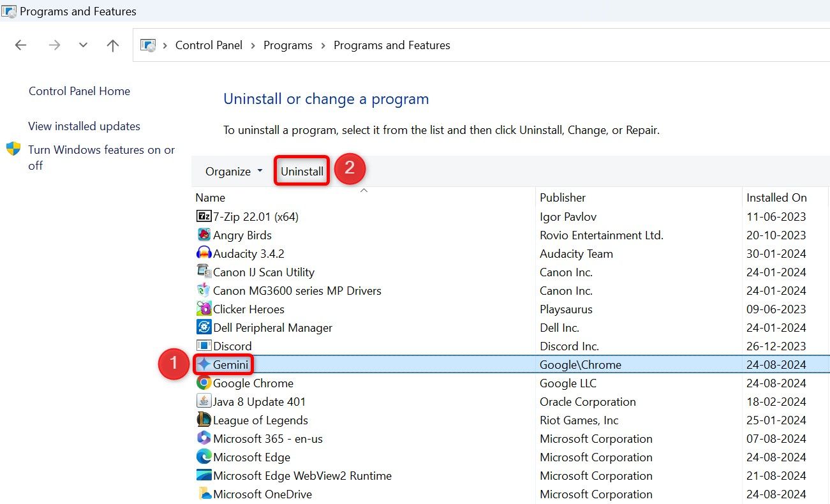
Task: Click the League of Legends icon
Action: (x=203, y=420)
